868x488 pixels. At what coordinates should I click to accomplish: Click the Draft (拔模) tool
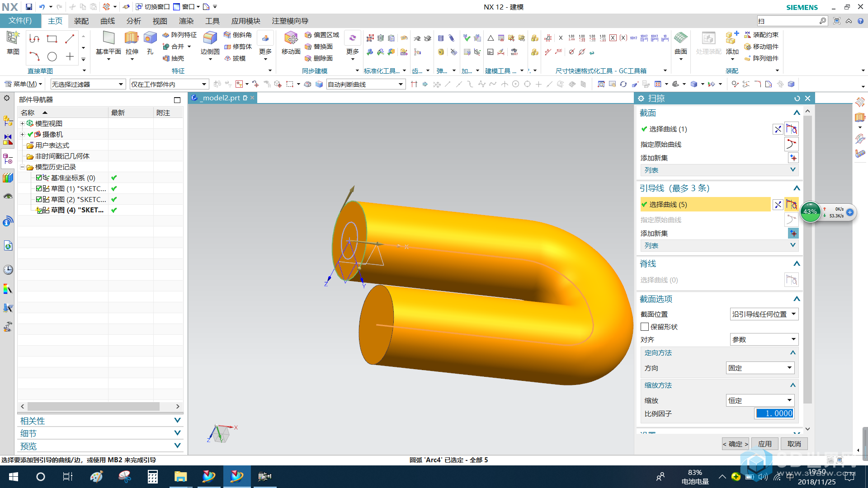coord(235,58)
